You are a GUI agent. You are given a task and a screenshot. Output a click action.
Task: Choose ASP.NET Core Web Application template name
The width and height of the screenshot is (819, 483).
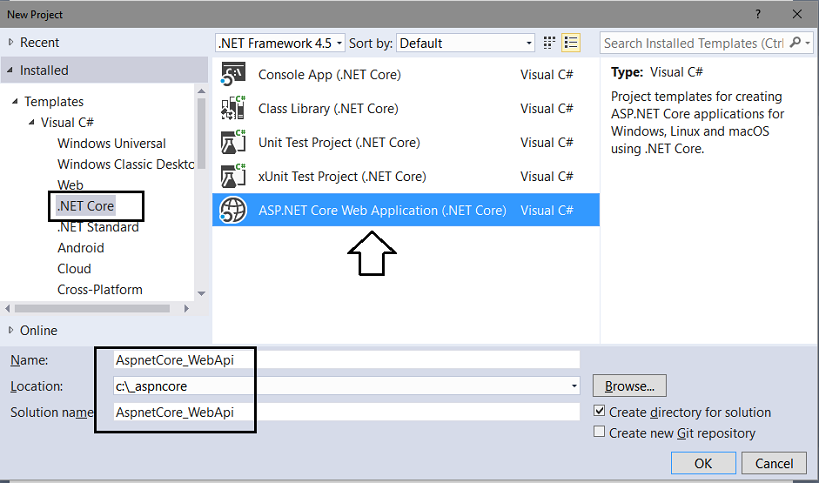click(382, 210)
